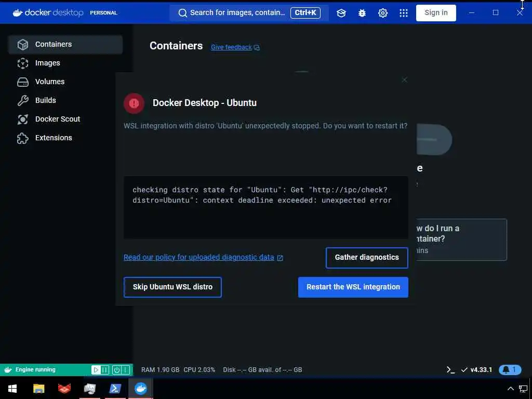Click the Containers cube icon
The height and width of the screenshot is (399, 532).
coord(23,45)
